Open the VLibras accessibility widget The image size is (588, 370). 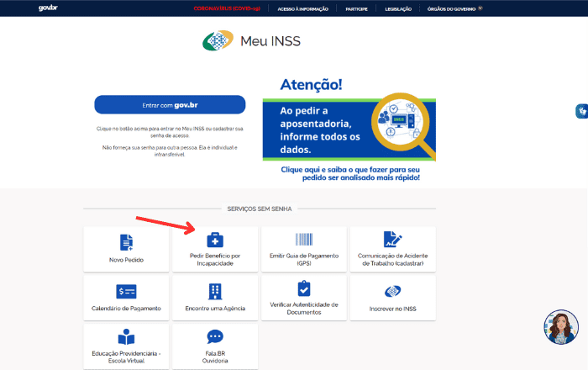(x=581, y=111)
